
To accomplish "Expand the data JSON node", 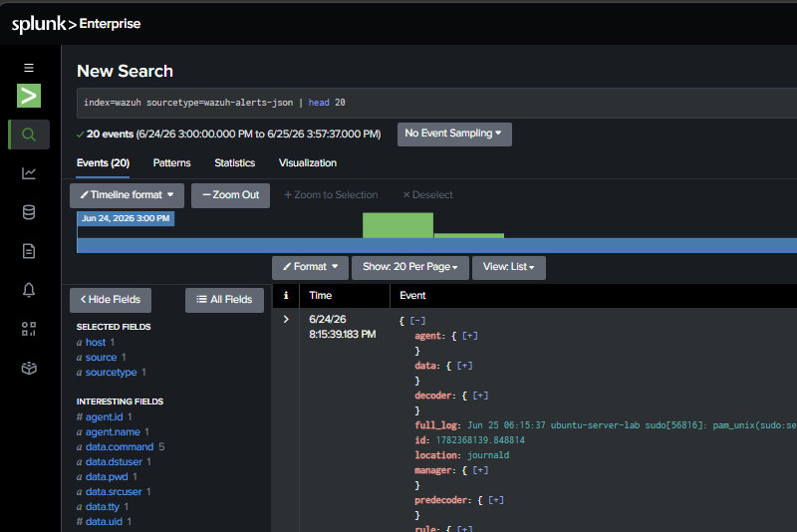I will tap(464, 366).
